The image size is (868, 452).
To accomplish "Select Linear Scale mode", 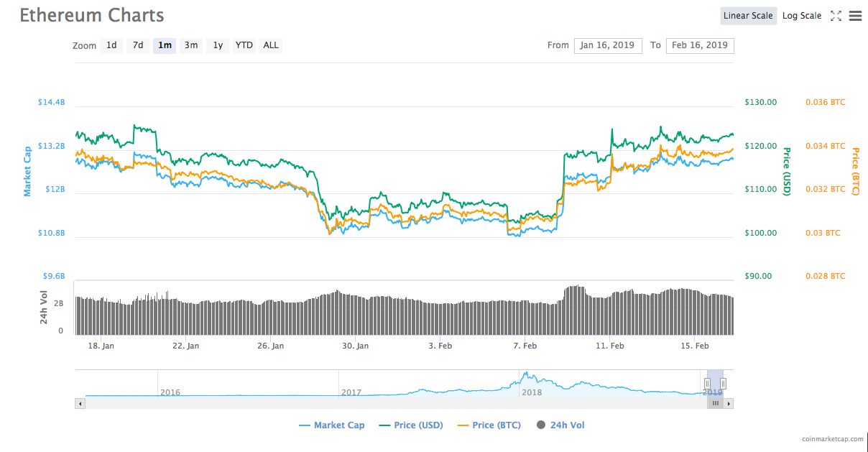I will pos(748,15).
